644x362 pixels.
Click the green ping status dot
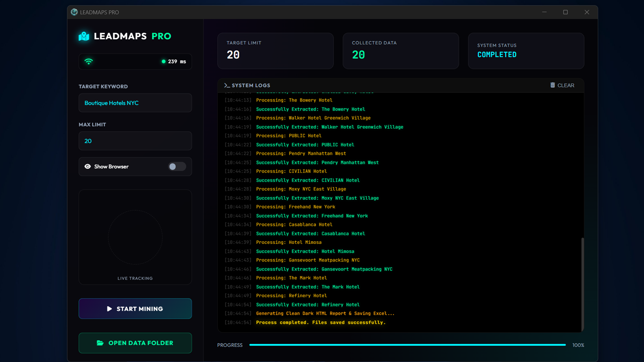pos(164,61)
